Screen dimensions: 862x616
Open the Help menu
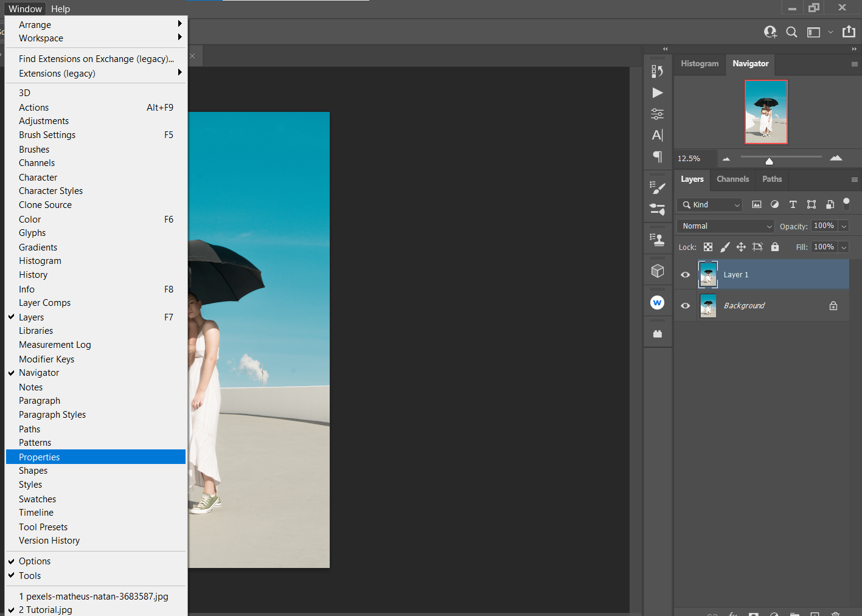60,9
